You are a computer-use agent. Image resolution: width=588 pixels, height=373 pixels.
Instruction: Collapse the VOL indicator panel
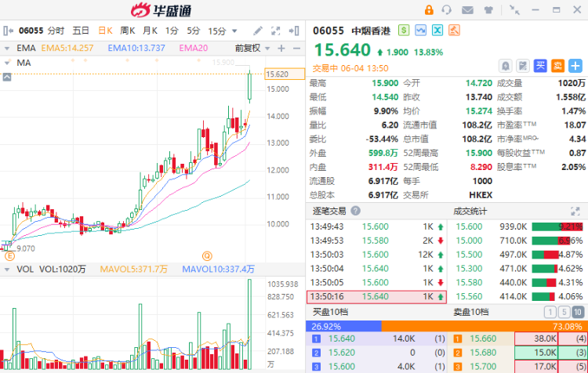click(7, 270)
